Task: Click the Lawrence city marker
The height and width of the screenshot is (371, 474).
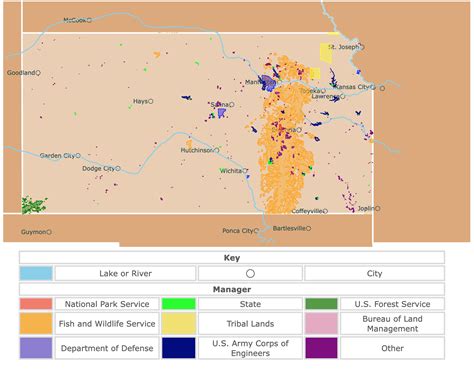Action: click(x=343, y=96)
